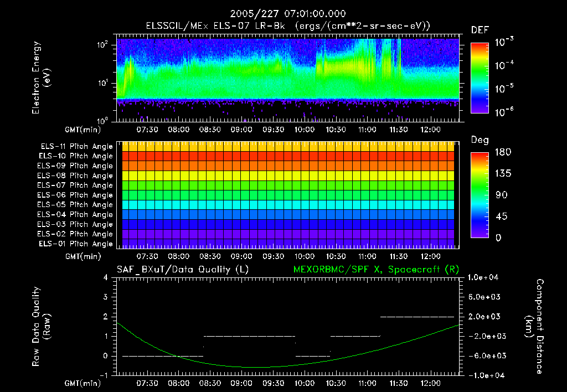The height and width of the screenshot is (392, 567).
Task: Click the data quality segment at level 2
Action: [x=417, y=317]
